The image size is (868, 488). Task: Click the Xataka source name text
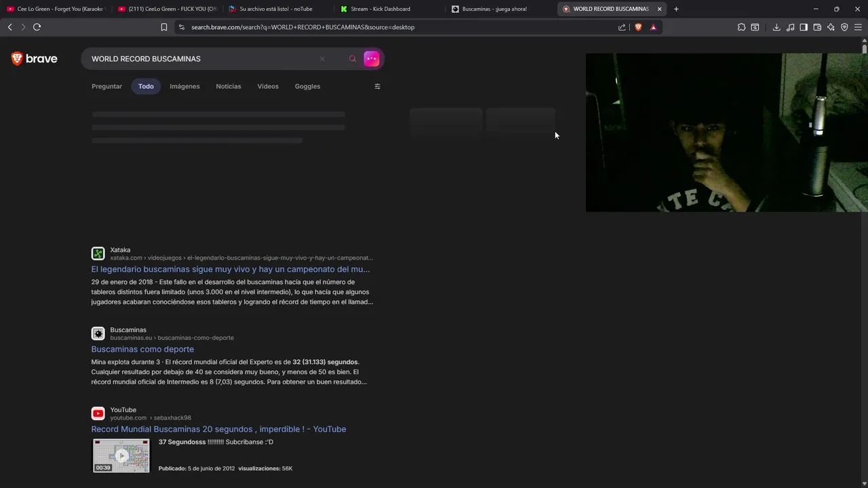(x=120, y=250)
